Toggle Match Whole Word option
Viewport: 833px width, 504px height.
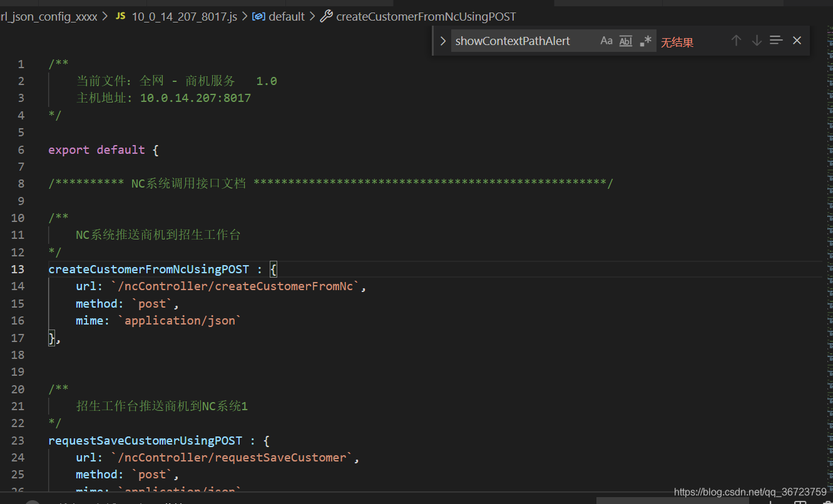pyautogui.click(x=626, y=41)
